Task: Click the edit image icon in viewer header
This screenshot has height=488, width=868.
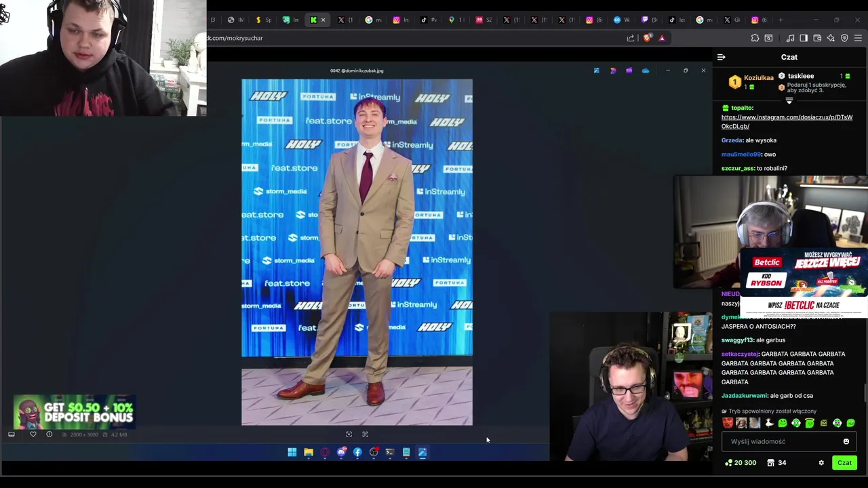Action: point(596,70)
